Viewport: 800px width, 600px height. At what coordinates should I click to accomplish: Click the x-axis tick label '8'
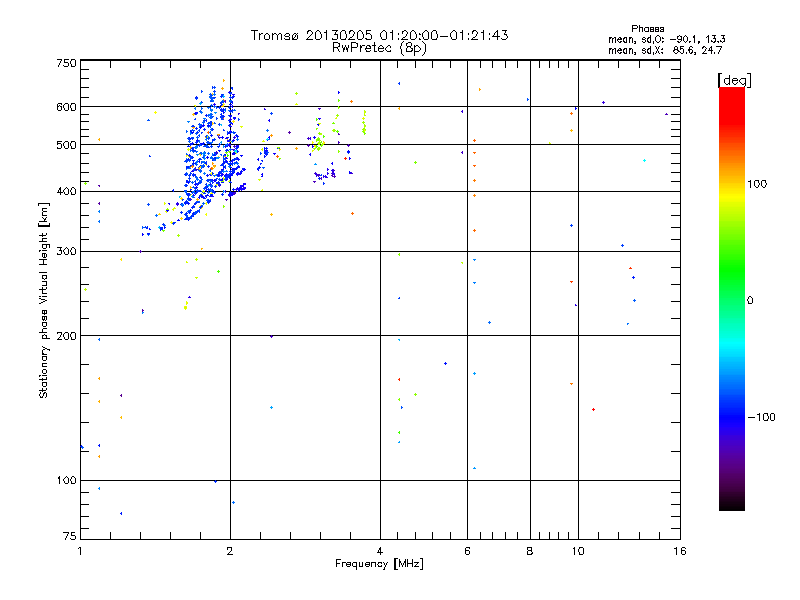pyautogui.click(x=530, y=551)
